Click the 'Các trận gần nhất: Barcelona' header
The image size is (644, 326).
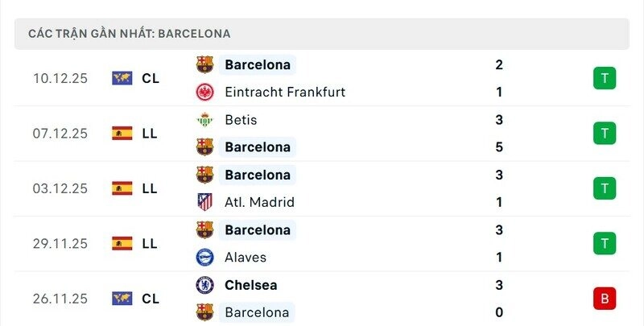130,34
